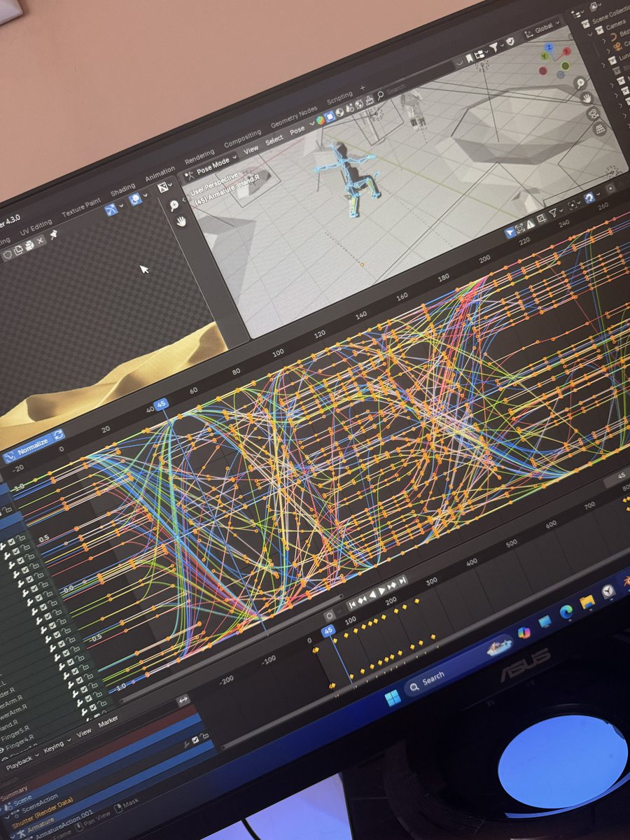630x840 pixels.
Task: Jump to the previous keyframe
Action: click(363, 601)
